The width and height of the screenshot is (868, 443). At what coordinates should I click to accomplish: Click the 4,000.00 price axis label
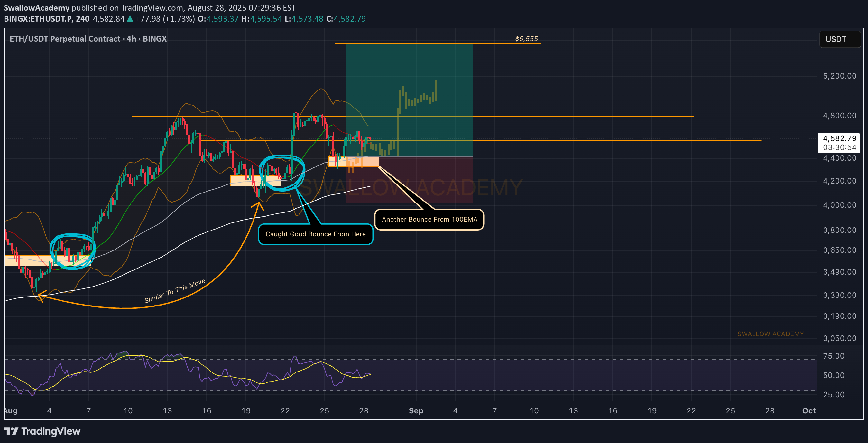click(x=839, y=205)
